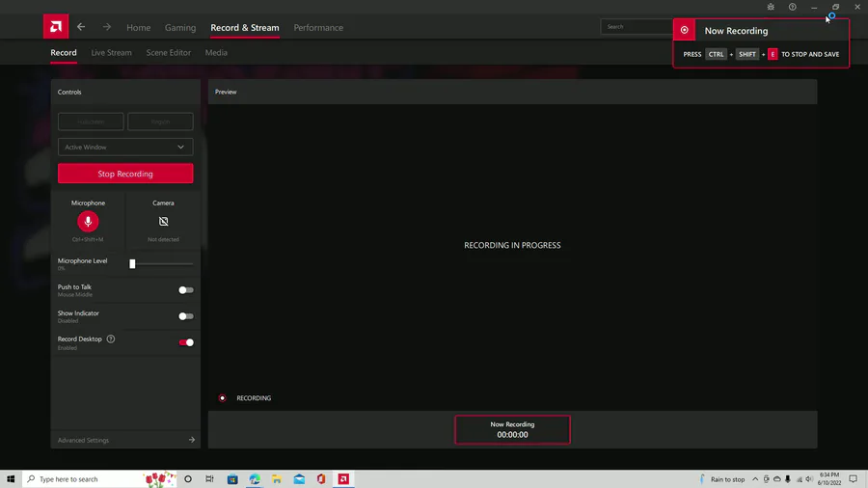Enable Push to Talk toggle

click(x=186, y=290)
